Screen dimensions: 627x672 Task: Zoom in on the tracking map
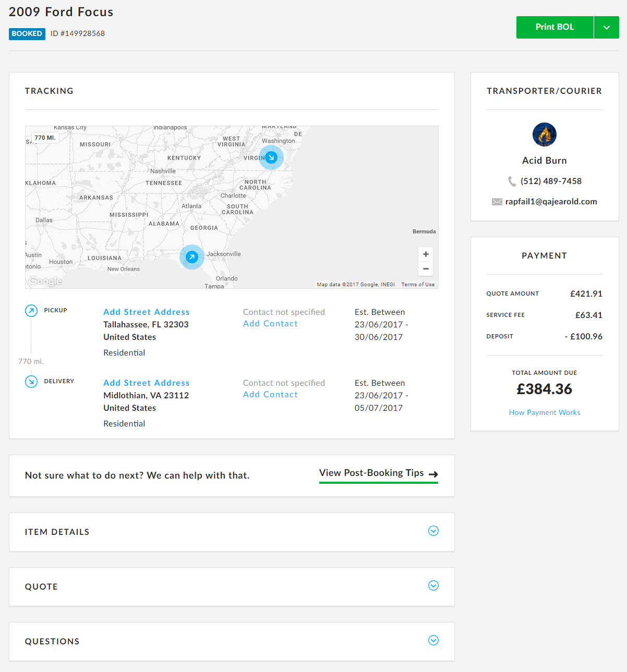[426, 254]
